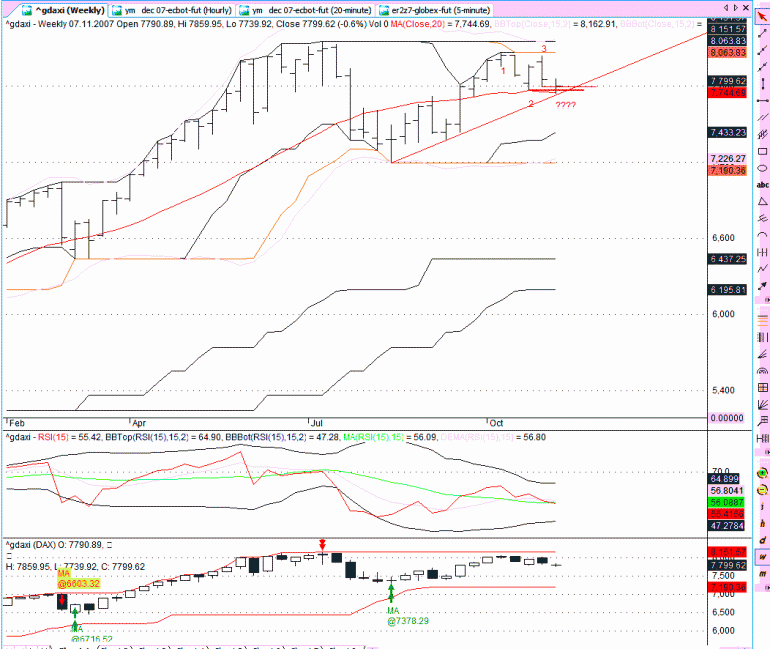Toggle the daily (d) periodicity button
Viewport: 770px width, 649px height.
(x=762, y=540)
